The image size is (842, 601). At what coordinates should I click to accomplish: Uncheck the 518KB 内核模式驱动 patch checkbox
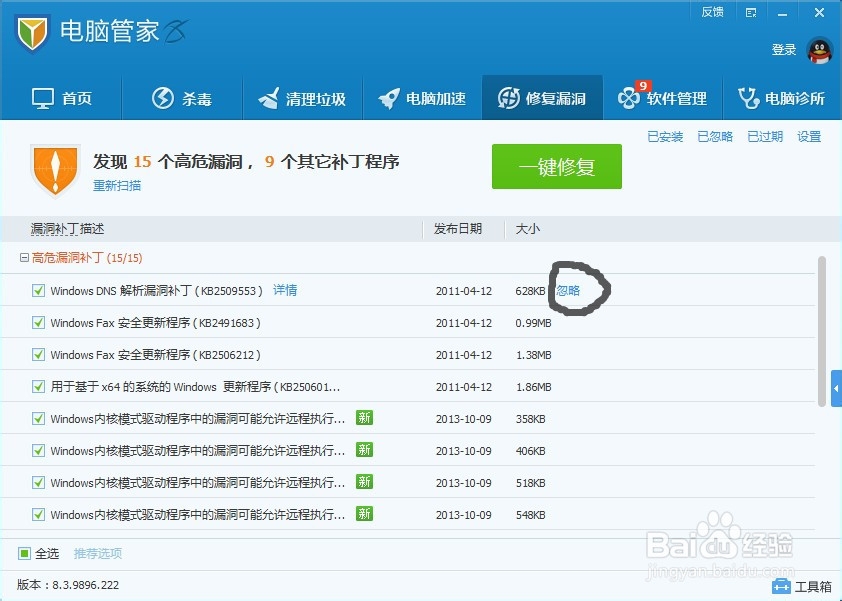click(38, 482)
